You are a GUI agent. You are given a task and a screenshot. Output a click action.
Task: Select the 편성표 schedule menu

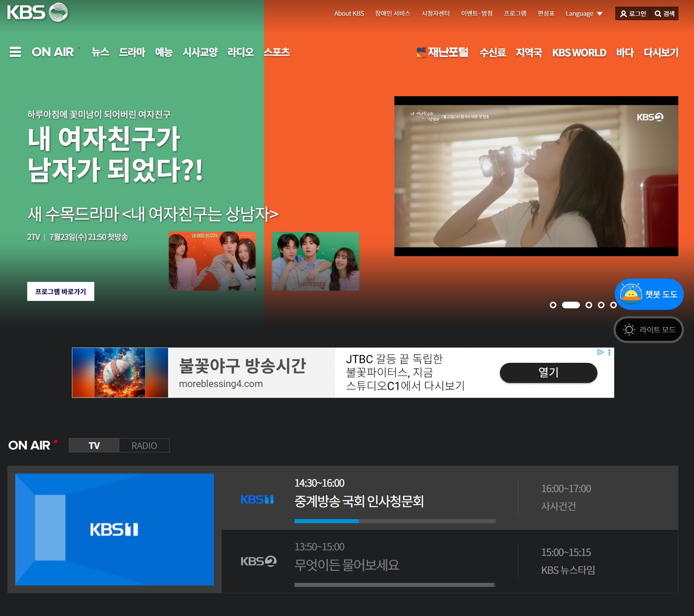point(546,13)
